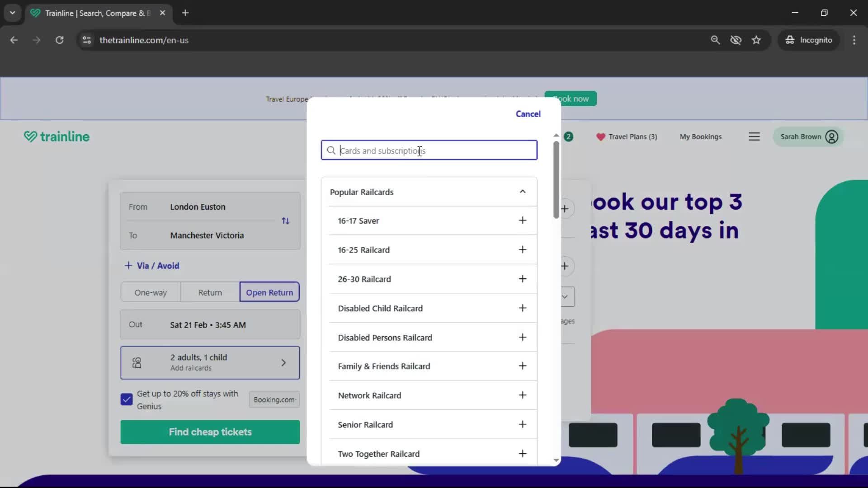
Task: Reload the current page
Action: (59, 40)
